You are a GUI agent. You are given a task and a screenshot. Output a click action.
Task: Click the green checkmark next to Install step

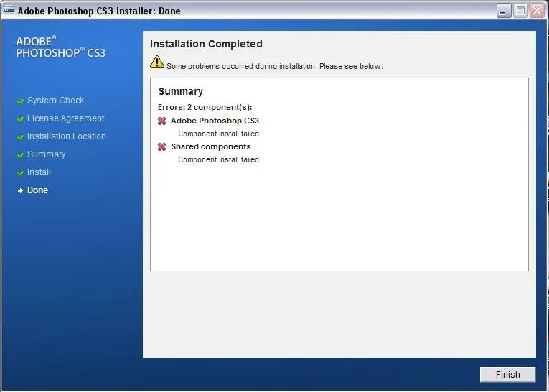pyautogui.click(x=20, y=173)
